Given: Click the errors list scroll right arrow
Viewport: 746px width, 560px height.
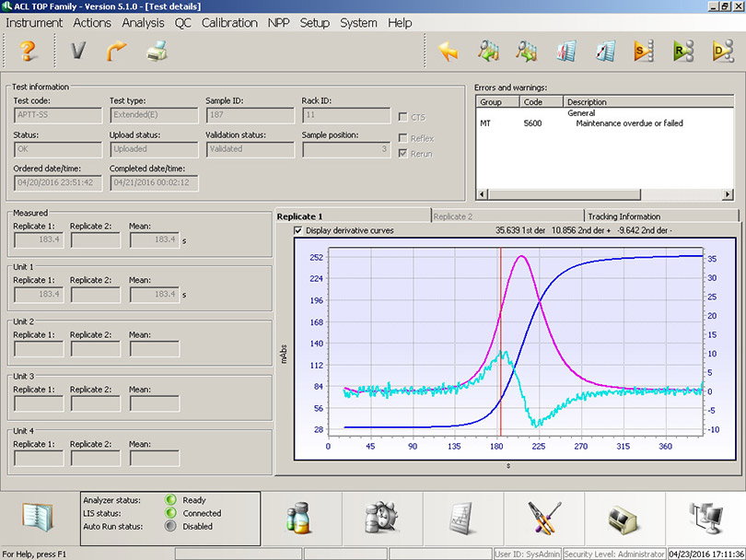Looking at the screenshot, I should coord(728,194).
